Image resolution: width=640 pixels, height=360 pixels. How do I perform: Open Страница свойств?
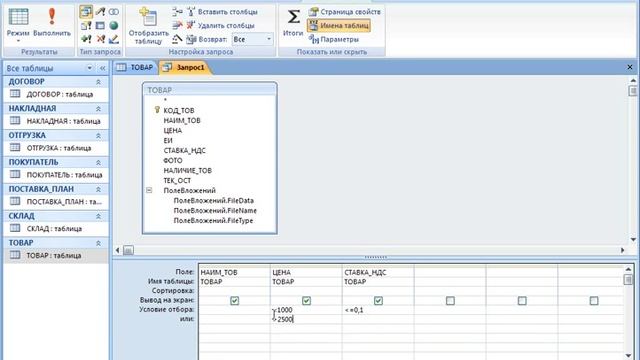tap(344, 12)
